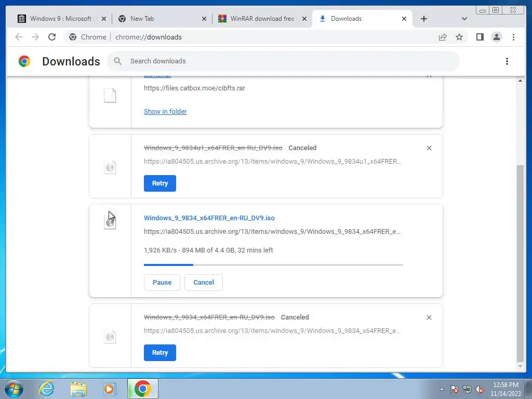Click Show in folder for cibfts.rar
The width and height of the screenshot is (532, 399).
click(x=165, y=111)
